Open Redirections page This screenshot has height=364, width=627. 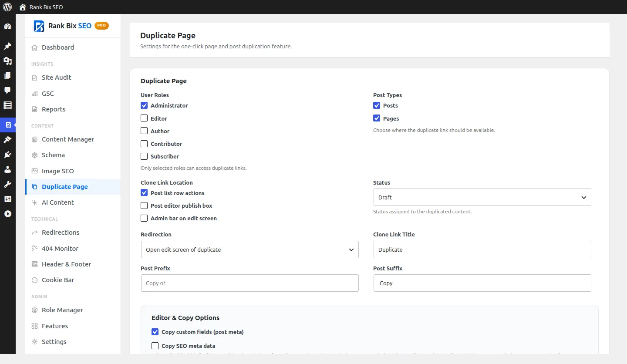point(73,233)
